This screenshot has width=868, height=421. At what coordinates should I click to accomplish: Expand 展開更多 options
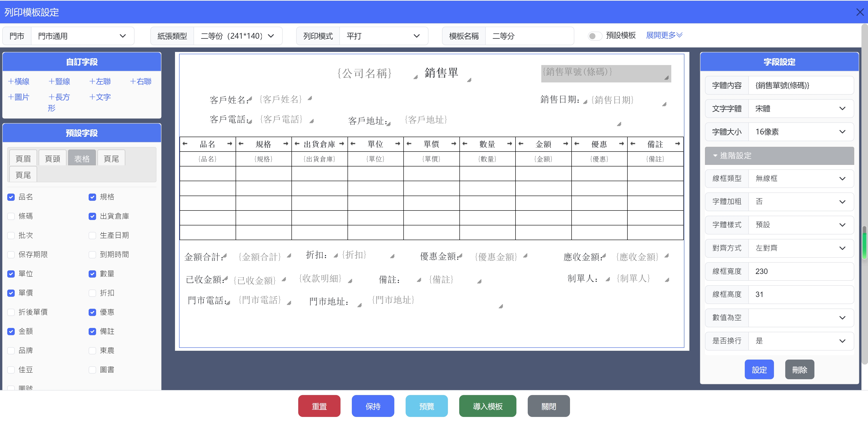click(x=664, y=35)
